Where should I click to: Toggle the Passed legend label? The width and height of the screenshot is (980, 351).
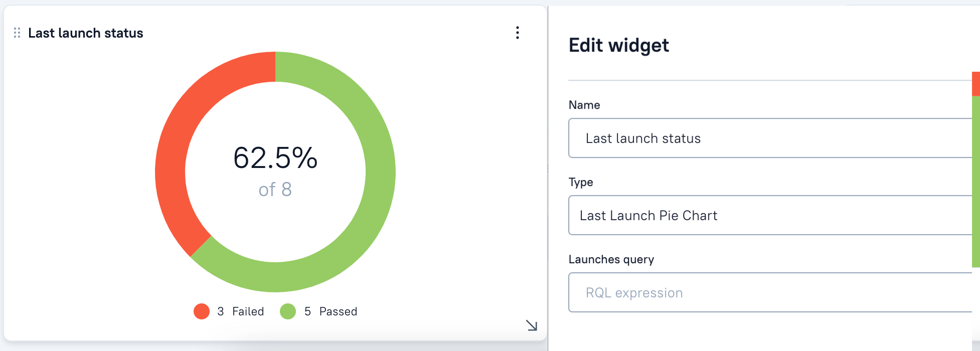[338, 311]
